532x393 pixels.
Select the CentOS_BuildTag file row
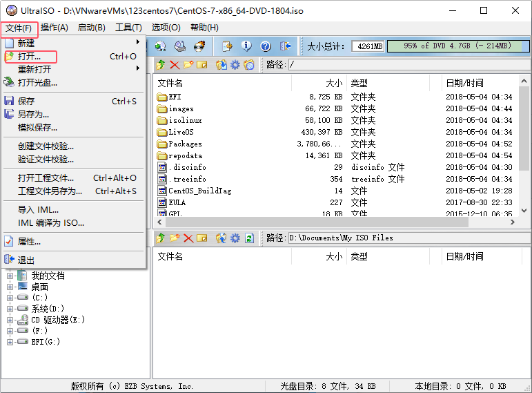pos(336,191)
